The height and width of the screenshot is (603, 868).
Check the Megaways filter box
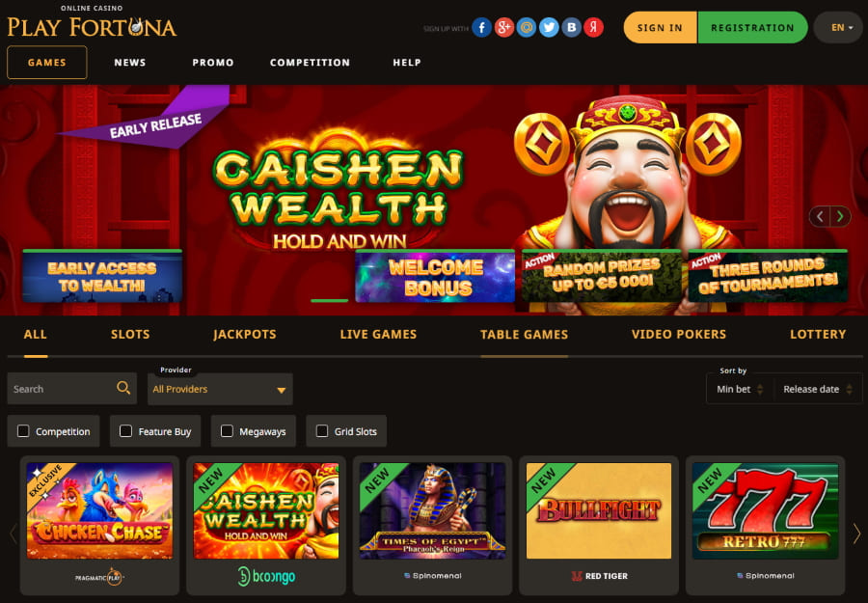pyautogui.click(x=227, y=431)
